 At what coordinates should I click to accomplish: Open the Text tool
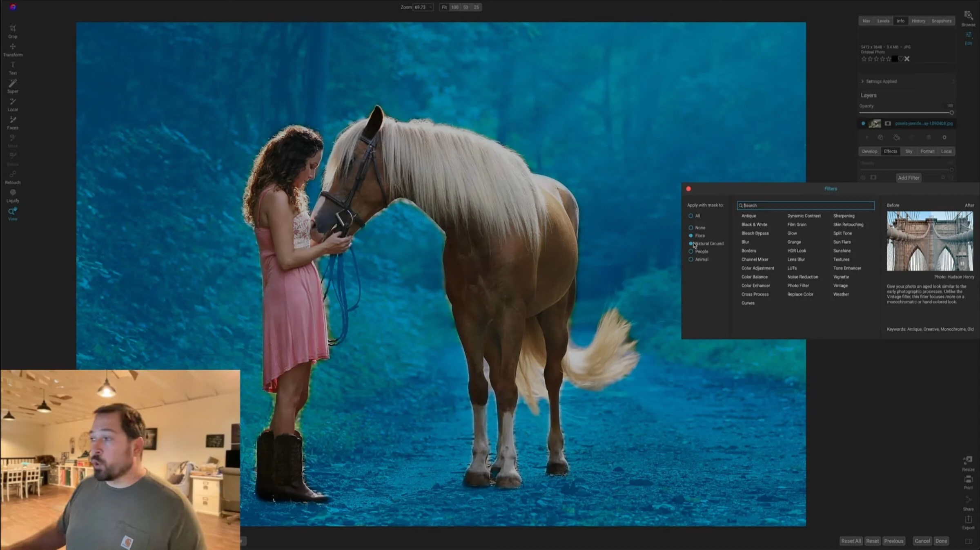(13, 67)
